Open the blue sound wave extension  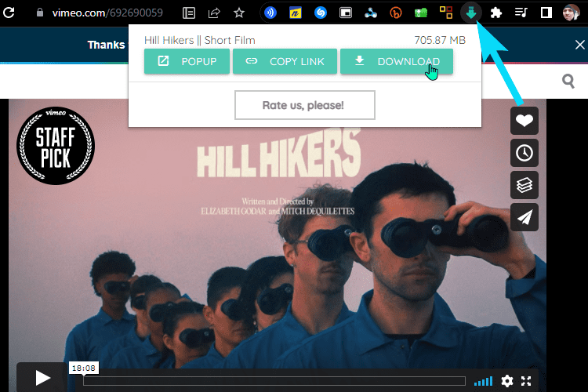270,13
